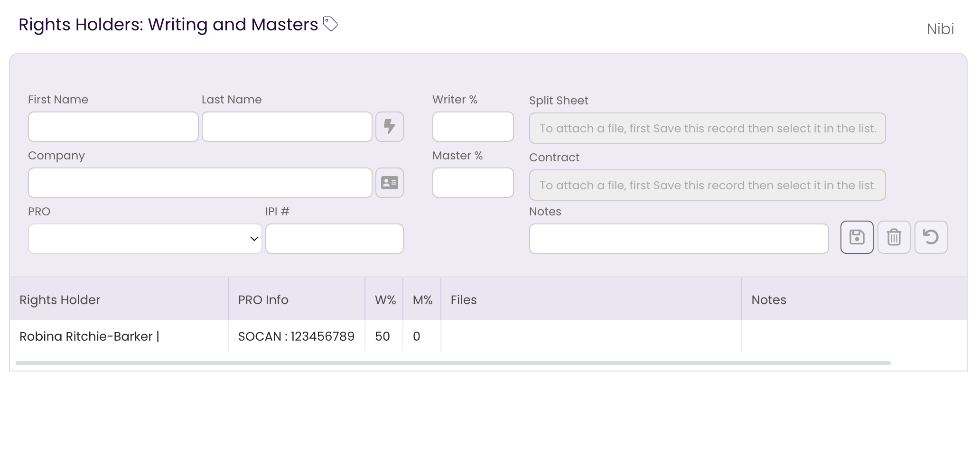Click the IPI # input field
Viewport: 980px width, 464px height.
click(335, 239)
